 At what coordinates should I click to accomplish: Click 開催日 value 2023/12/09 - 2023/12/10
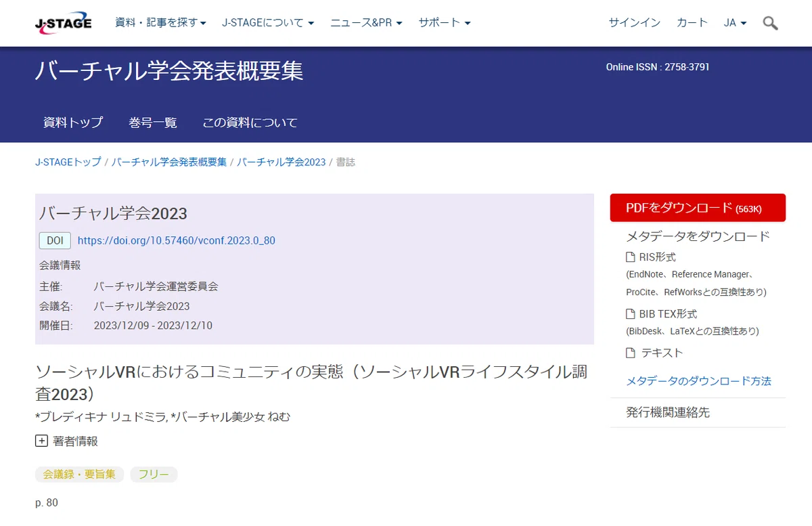click(153, 326)
